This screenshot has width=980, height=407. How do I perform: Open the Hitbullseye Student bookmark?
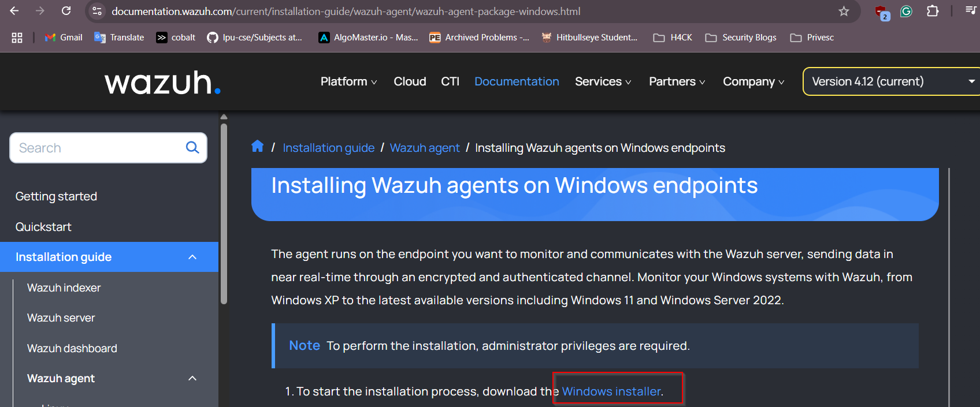coord(589,38)
